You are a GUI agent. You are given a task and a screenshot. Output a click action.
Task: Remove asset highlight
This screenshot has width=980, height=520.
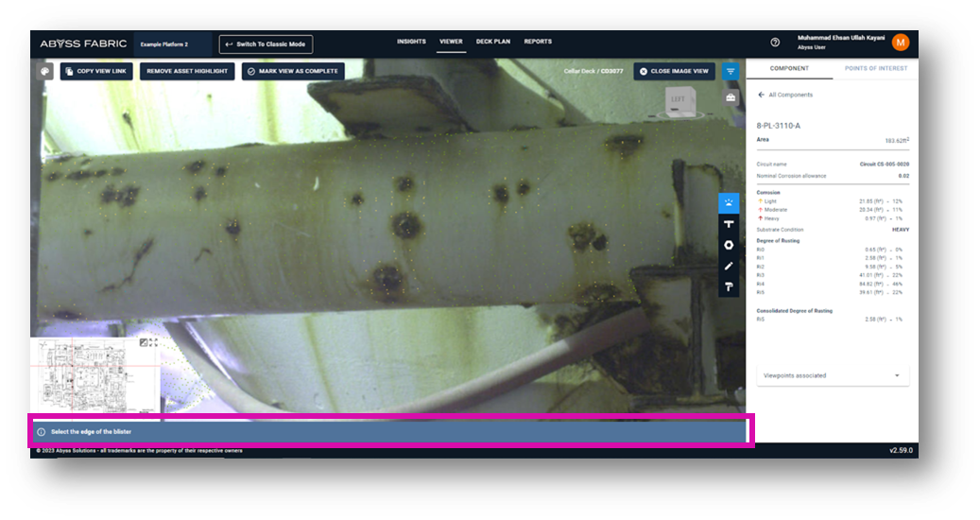187,71
